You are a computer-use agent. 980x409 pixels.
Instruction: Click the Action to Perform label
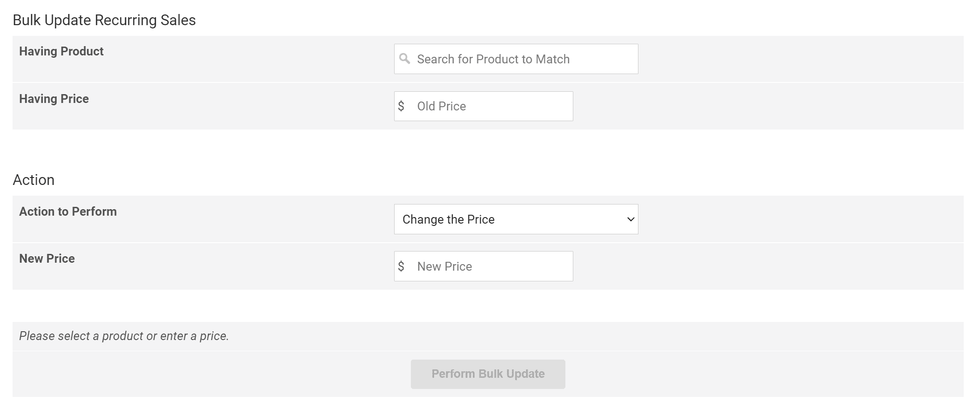pyautogui.click(x=68, y=211)
